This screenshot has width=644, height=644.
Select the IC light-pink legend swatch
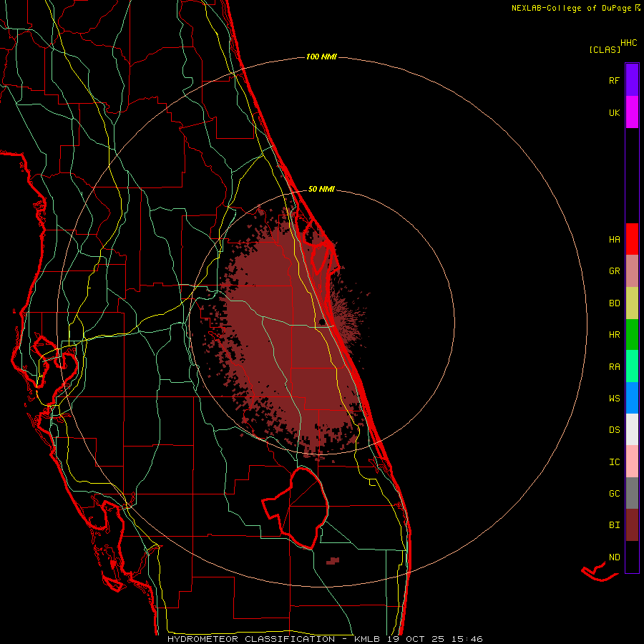pos(632,462)
